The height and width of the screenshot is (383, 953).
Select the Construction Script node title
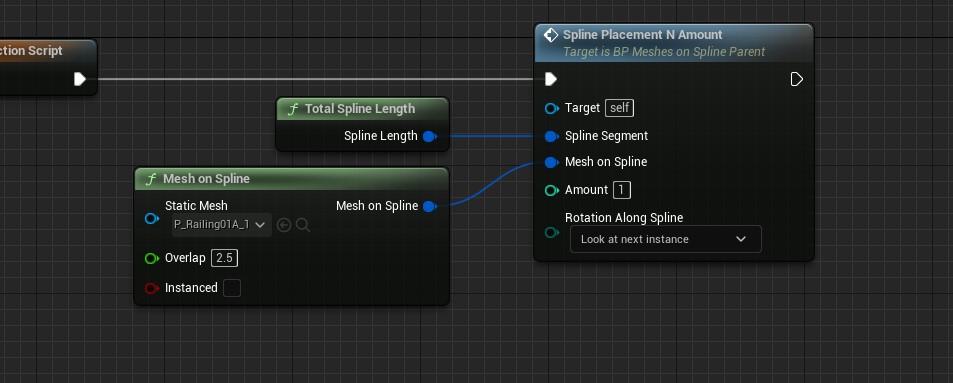coord(31,51)
